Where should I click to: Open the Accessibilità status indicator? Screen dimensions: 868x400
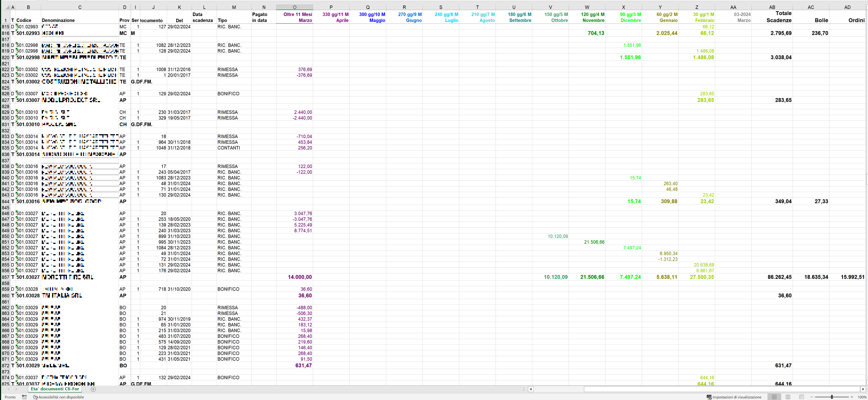tap(58, 397)
